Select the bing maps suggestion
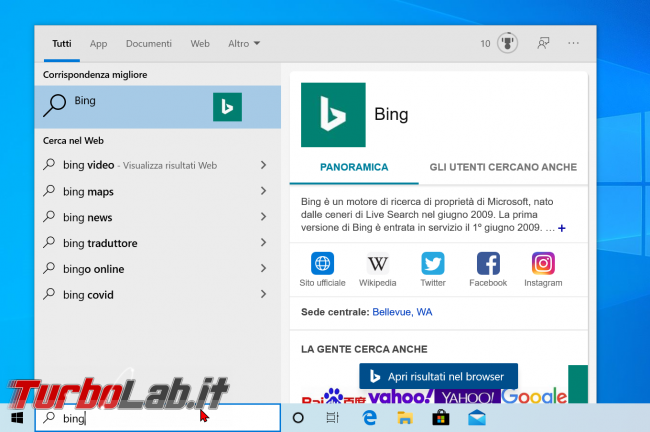Image resolution: width=650 pixels, height=432 pixels. click(158, 191)
